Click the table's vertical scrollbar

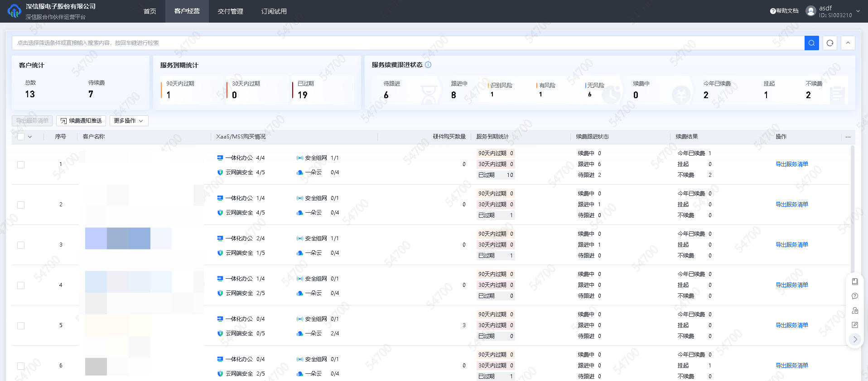(x=853, y=208)
